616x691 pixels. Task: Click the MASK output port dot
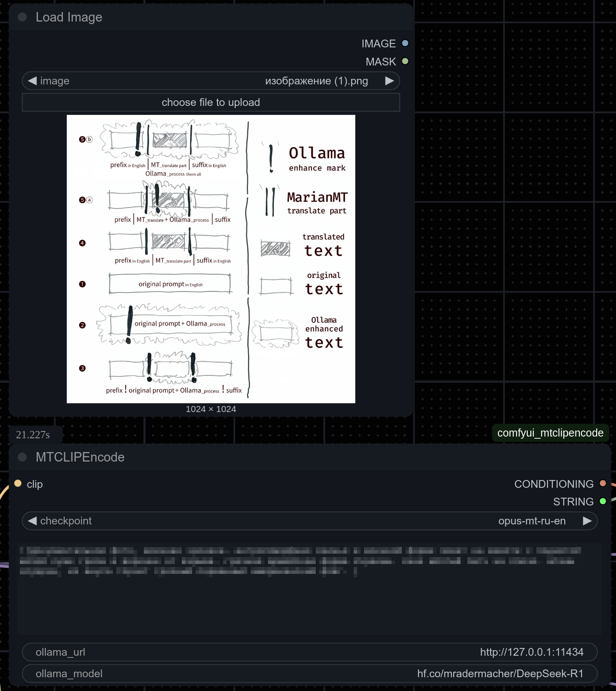tap(405, 61)
